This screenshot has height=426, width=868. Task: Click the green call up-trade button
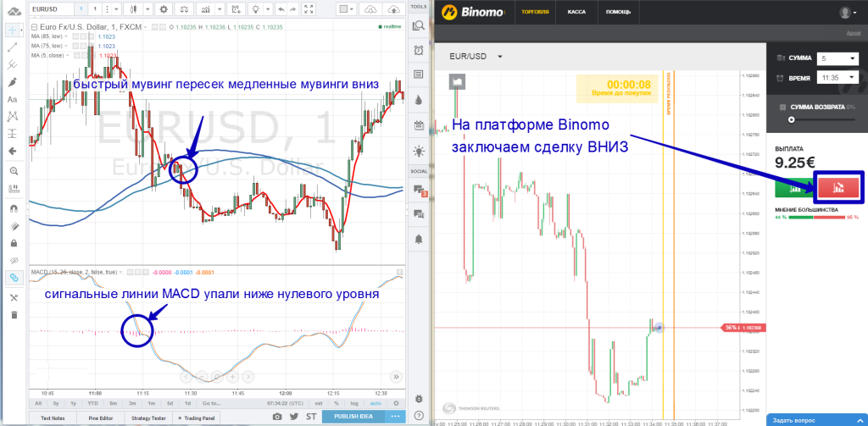795,189
